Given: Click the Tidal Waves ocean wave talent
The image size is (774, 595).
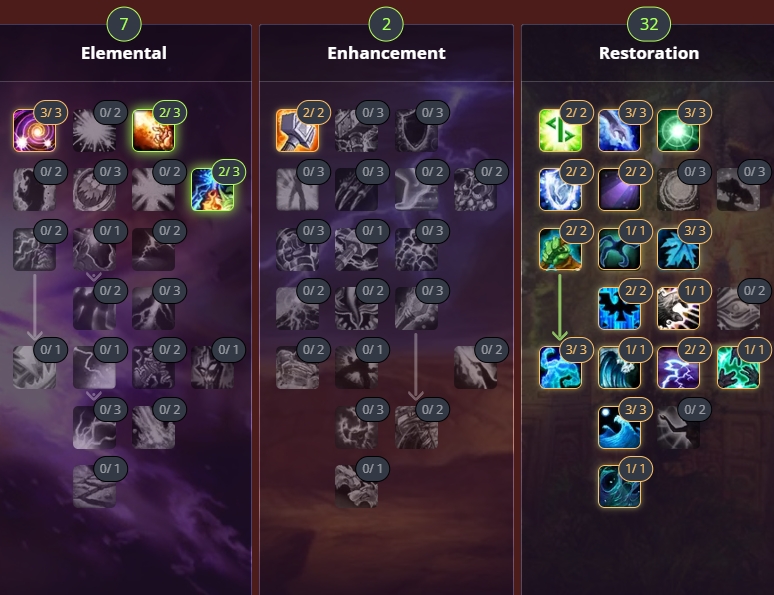Looking at the screenshot, I should tap(619, 427).
